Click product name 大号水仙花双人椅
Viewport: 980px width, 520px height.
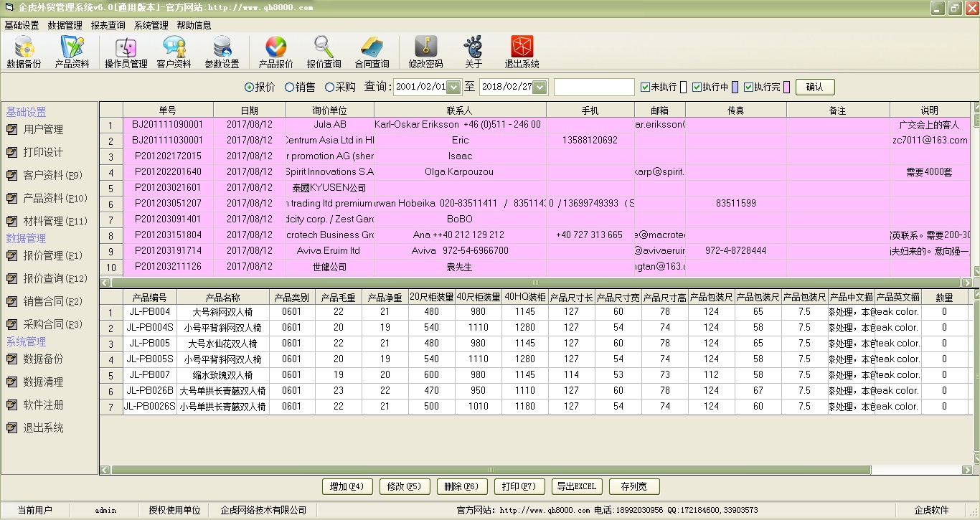(222, 344)
